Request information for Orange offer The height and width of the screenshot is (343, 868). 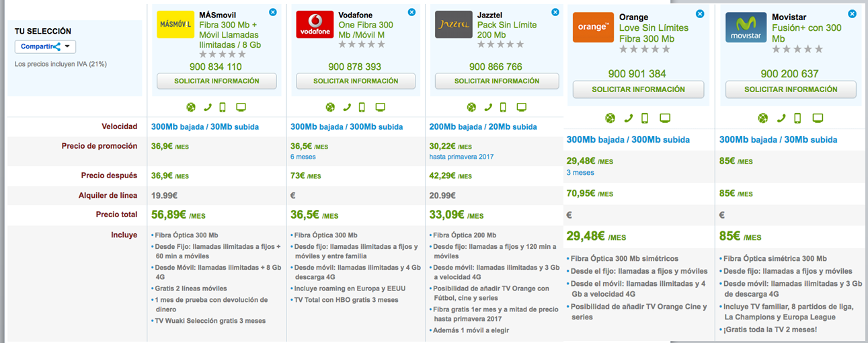[638, 89]
